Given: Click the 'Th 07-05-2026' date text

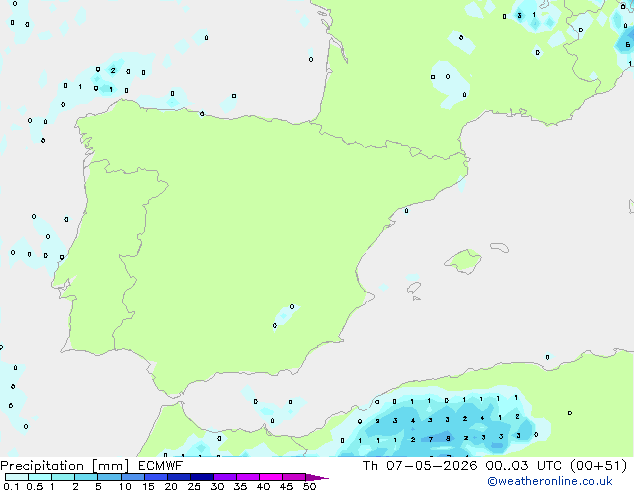Looking at the screenshot, I should (420, 466).
